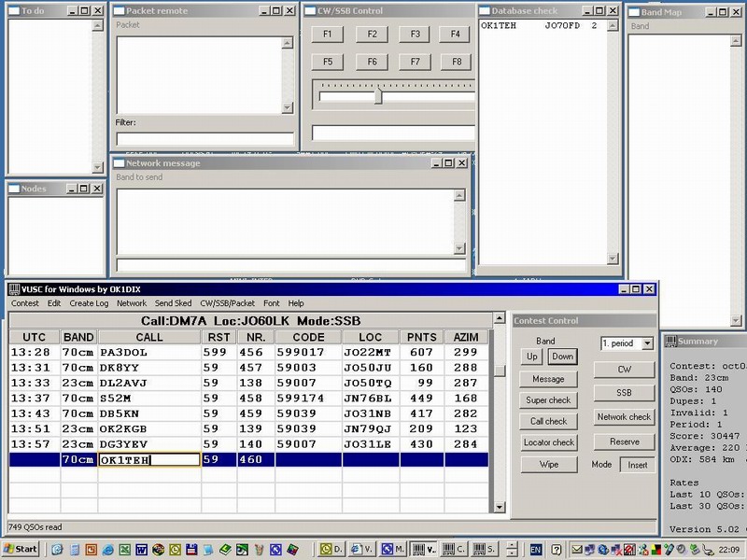Viewport: 747px width, 560px height.
Task: Open Word from the quick launch bar
Action: tap(142, 550)
